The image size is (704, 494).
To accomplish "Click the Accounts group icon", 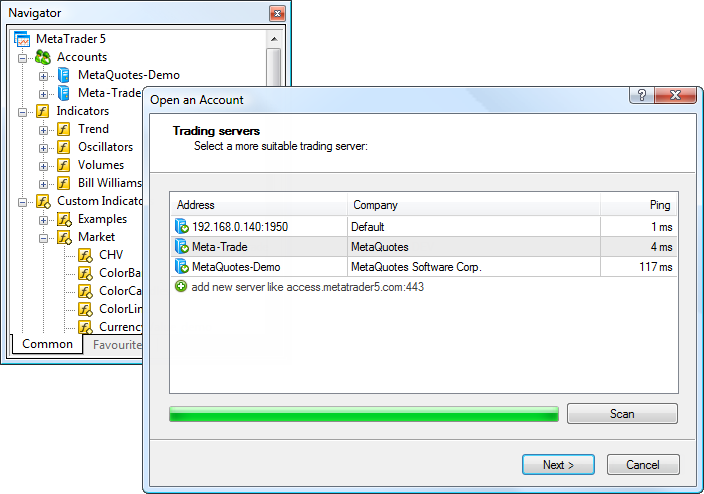I will pyautogui.click(x=43, y=57).
